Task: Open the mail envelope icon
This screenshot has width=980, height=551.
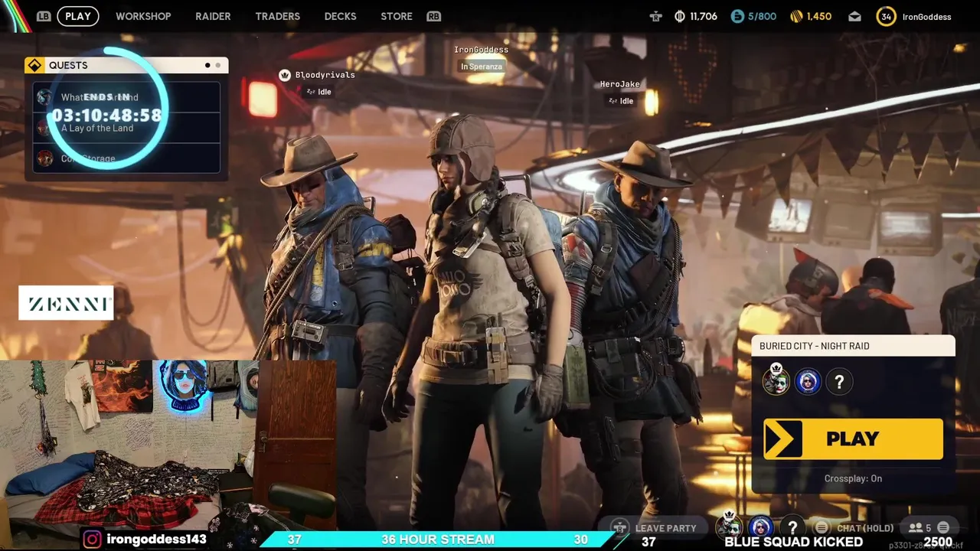Action: pyautogui.click(x=854, y=16)
